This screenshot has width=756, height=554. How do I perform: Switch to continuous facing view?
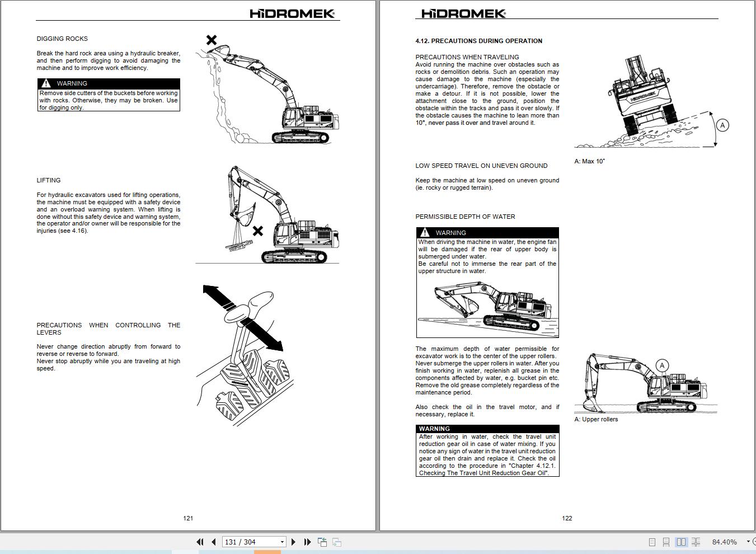coord(696,542)
